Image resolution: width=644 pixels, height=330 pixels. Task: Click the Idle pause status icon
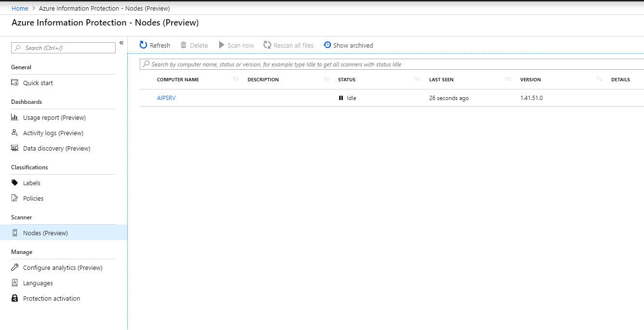coord(341,98)
